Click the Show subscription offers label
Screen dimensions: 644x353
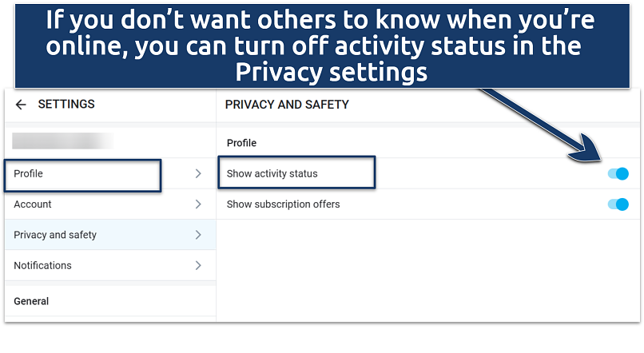click(284, 204)
